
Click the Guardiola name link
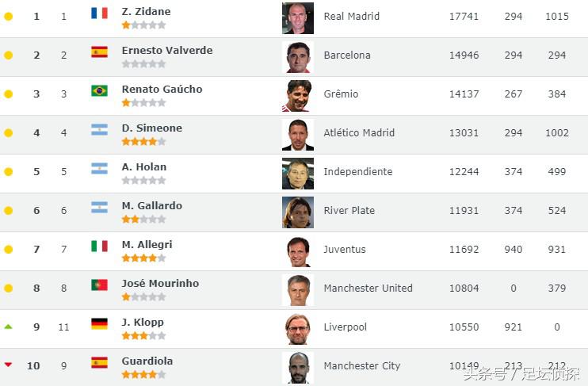click(147, 361)
